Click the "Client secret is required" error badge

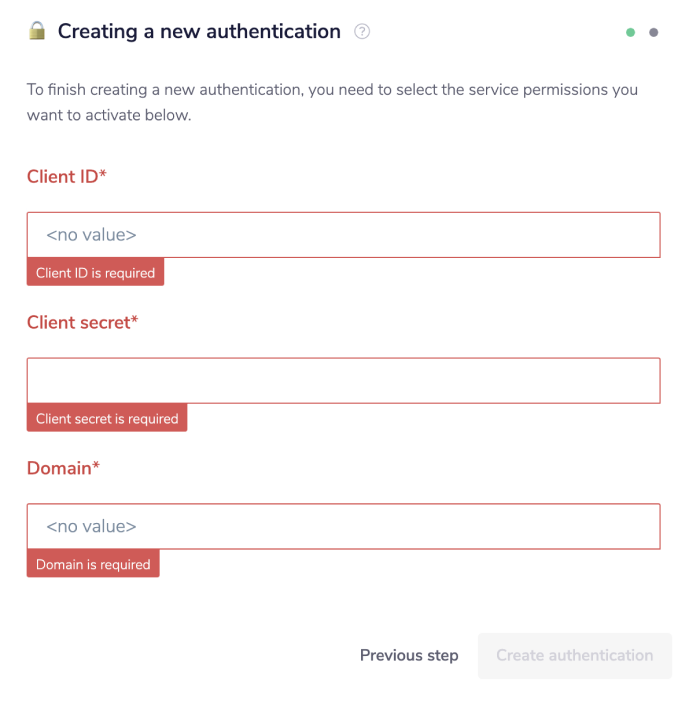click(x=107, y=419)
